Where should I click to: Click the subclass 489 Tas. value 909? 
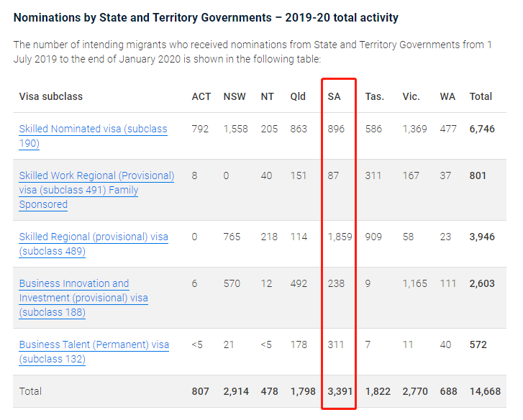373,237
